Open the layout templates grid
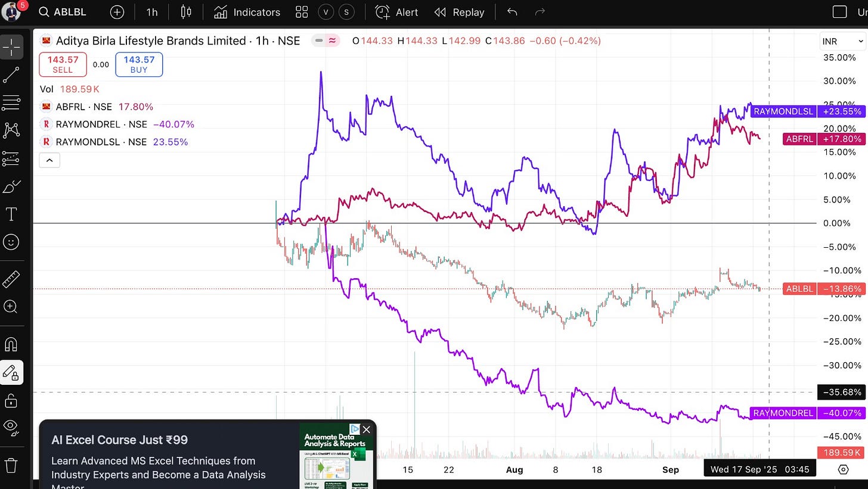Viewport: 868px width, 489px height. coord(302,12)
